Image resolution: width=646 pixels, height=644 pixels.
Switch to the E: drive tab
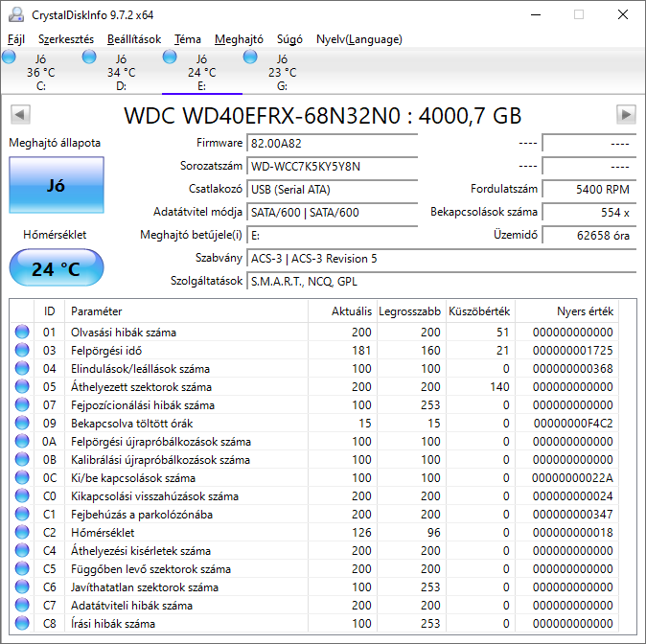click(x=201, y=72)
